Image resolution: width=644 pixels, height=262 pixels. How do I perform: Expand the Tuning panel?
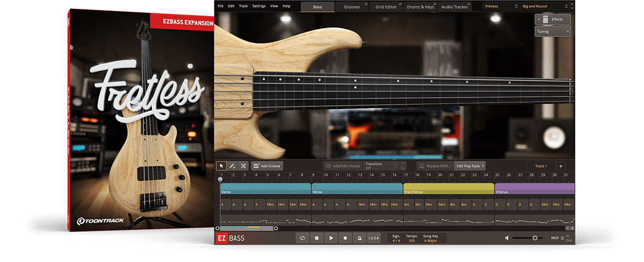click(552, 32)
